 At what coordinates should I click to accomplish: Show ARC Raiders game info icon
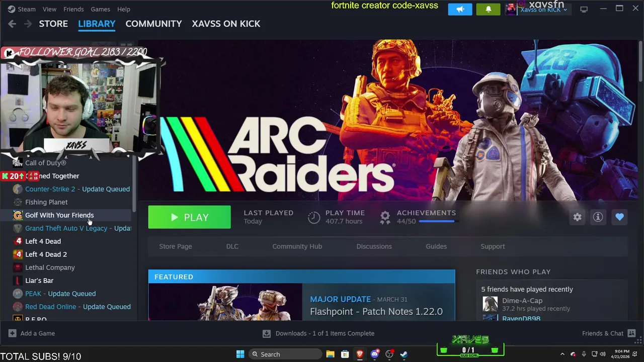click(x=598, y=217)
